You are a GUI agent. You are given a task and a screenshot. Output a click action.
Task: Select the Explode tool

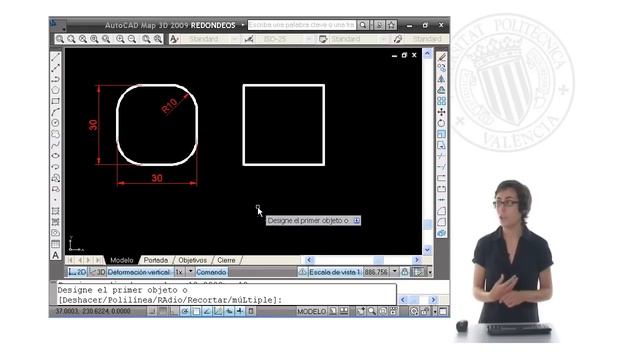pos(441,233)
